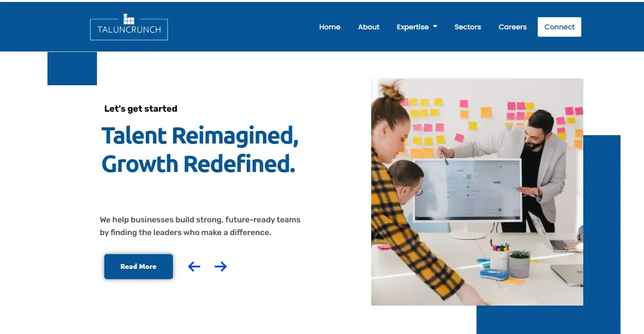
Task: Click the "Let's get started" subtitle
Action: point(141,109)
